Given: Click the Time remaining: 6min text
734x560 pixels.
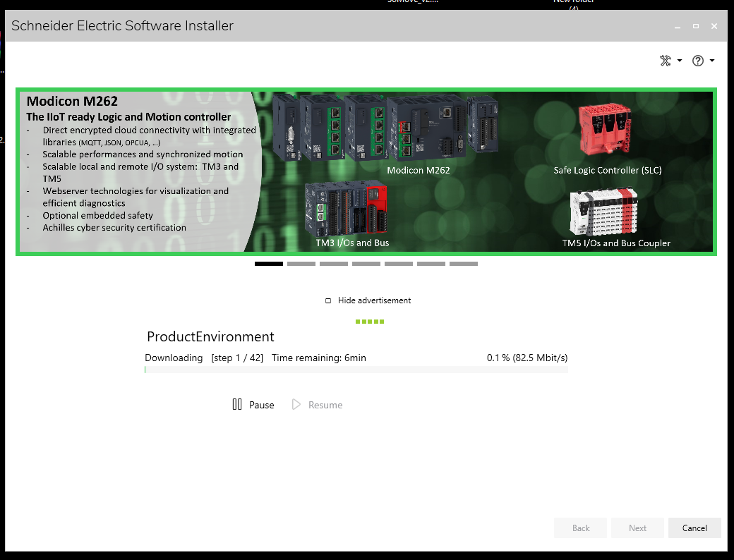Looking at the screenshot, I should click(x=319, y=358).
